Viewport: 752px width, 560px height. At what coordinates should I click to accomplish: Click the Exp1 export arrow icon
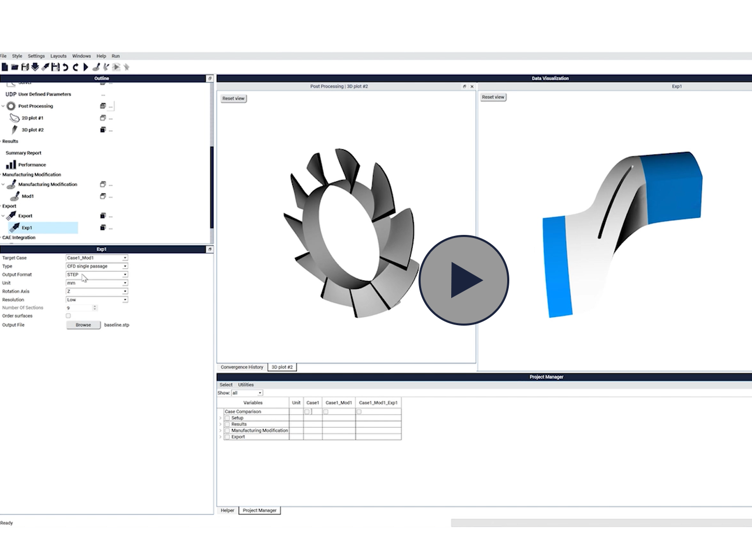point(15,228)
